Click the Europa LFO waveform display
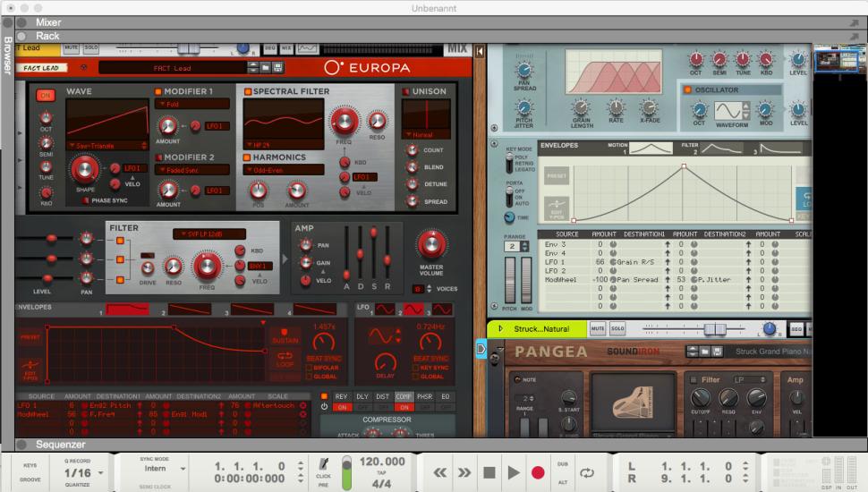The image size is (868, 492). [381, 336]
